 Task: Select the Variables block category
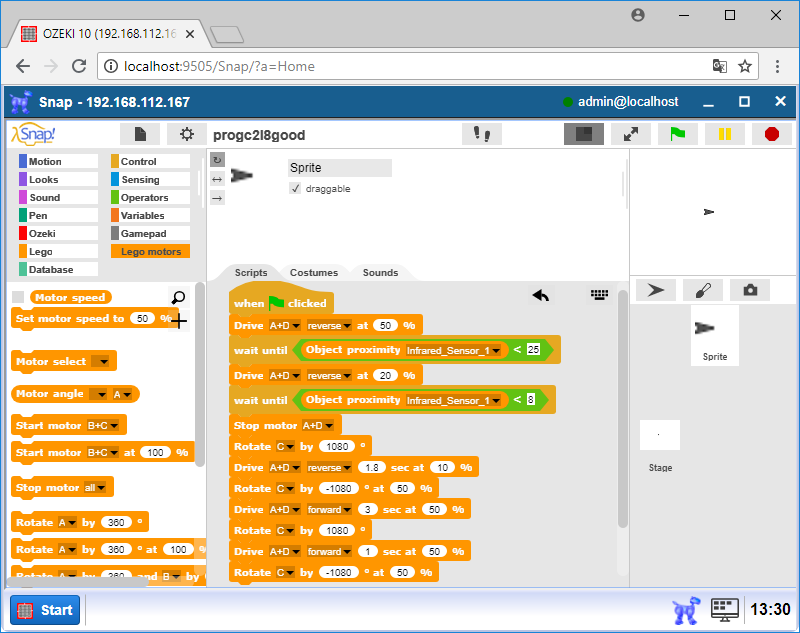point(150,215)
